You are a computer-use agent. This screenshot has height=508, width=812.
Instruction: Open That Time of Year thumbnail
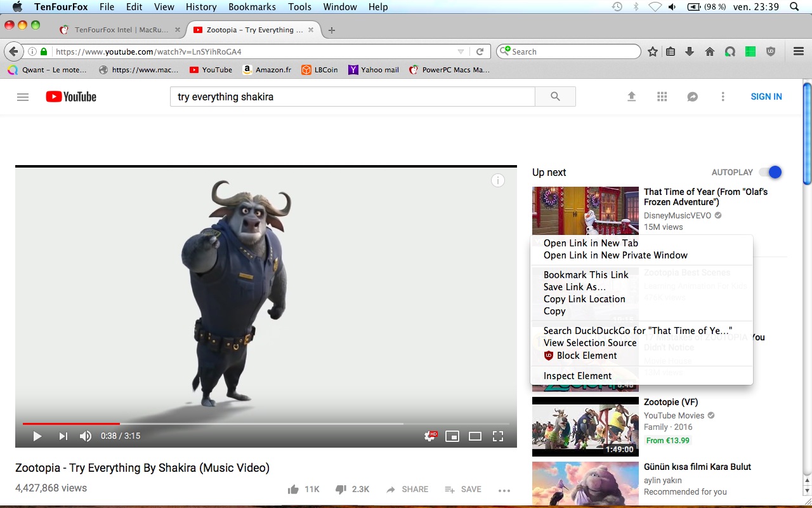(586, 211)
